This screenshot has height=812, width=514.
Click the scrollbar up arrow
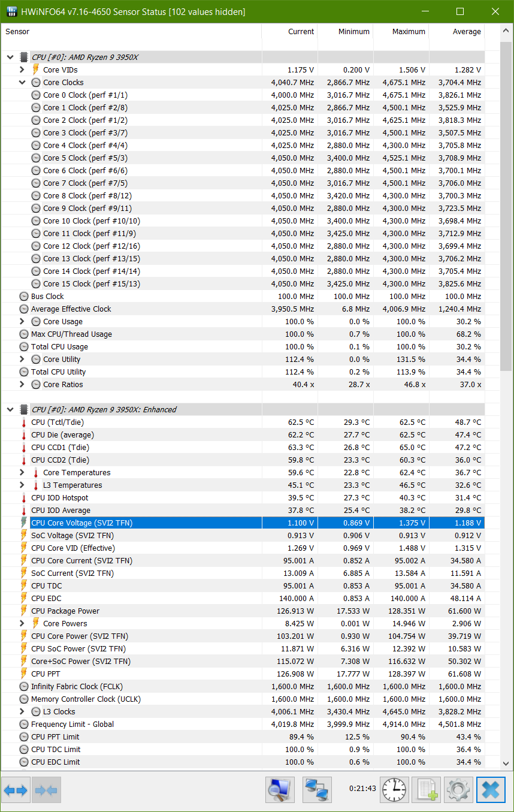pyautogui.click(x=507, y=31)
